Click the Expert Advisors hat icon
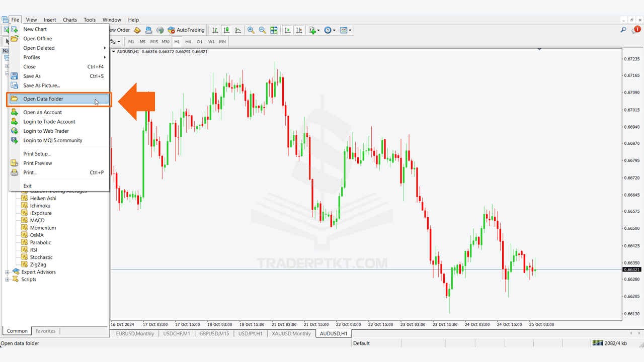This screenshot has height=362, width=644. coord(16,272)
